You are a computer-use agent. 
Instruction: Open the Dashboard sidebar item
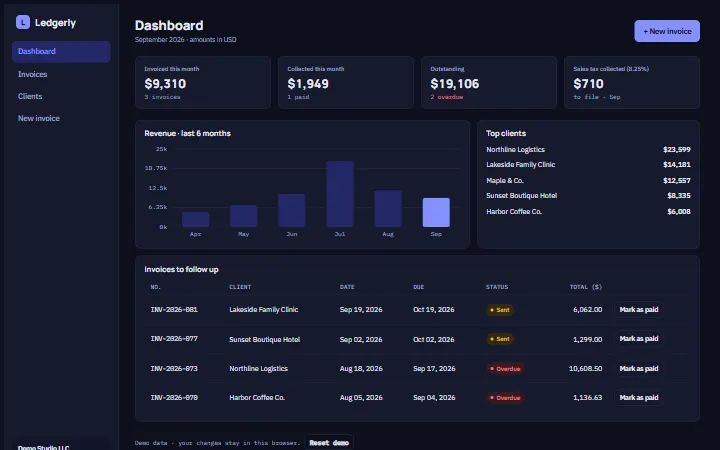[61, 51]
